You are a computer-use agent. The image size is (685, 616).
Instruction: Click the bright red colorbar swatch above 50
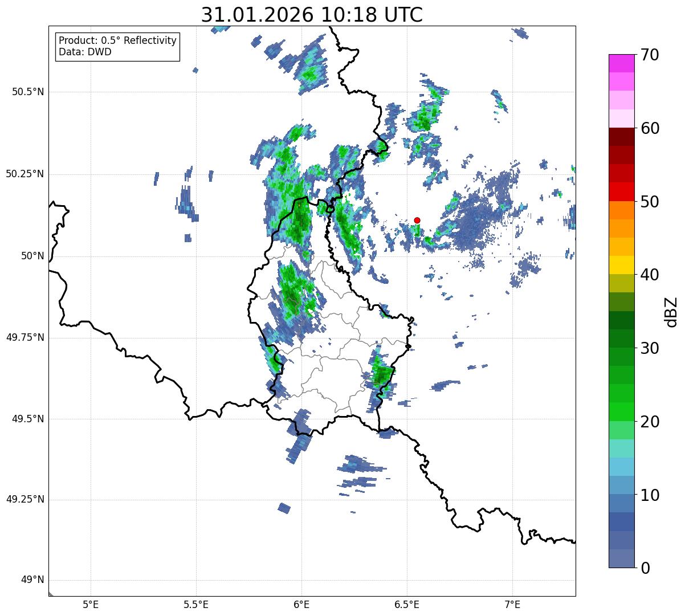621,192
